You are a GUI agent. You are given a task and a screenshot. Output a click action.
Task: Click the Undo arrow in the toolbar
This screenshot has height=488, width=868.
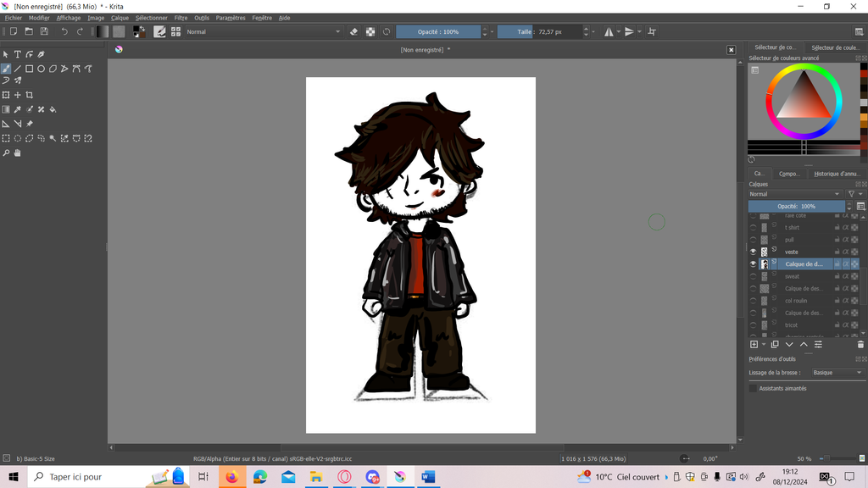point(64,31)
